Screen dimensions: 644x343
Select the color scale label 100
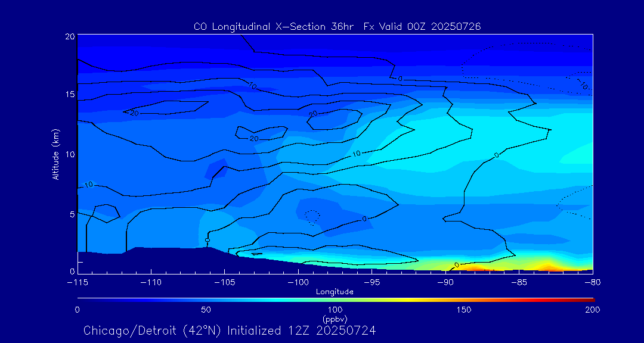[335, 310]
